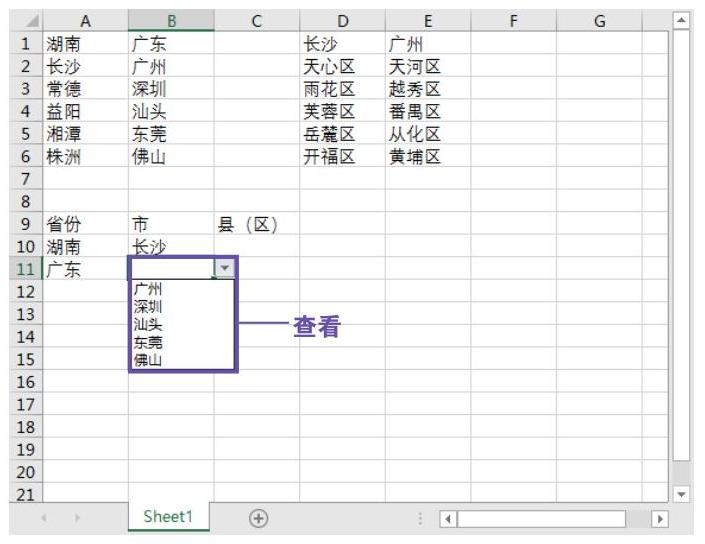Click vertical scrollbar up arrow
Viewport: 705px width, 544px height.
(681, 20)
